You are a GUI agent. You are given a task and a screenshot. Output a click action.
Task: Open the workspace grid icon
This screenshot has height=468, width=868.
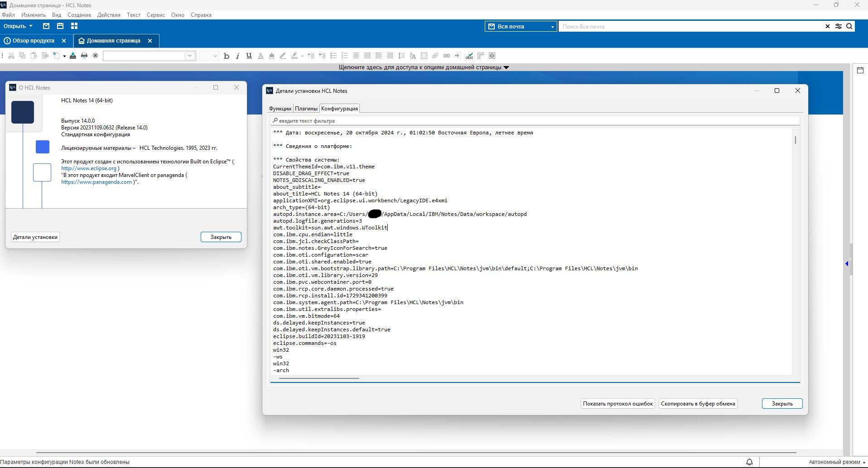point(74,26)
